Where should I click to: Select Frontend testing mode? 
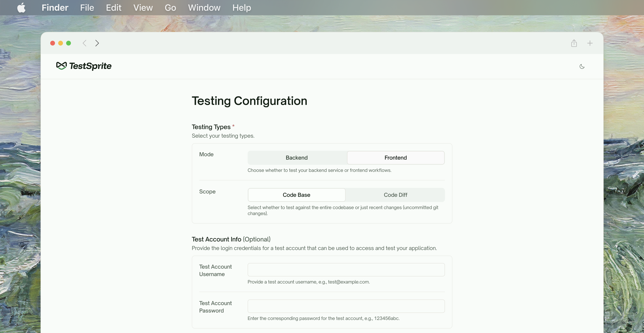pos(396,158)
